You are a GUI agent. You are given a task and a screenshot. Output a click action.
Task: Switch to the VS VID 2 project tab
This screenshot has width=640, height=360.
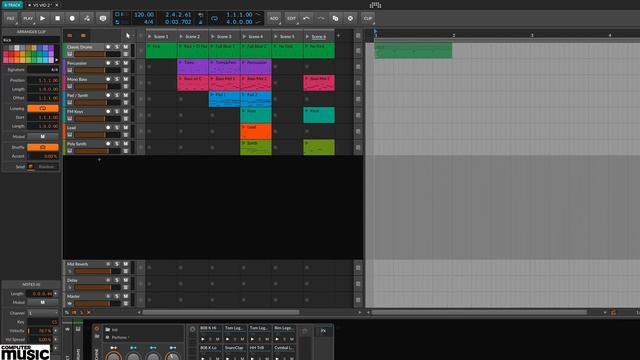coord(42,5)
